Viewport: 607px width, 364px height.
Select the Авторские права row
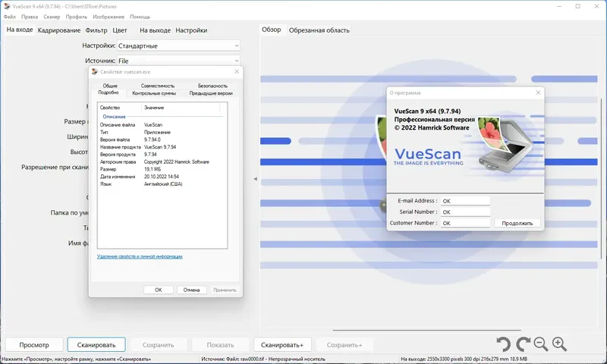point(162,162)
